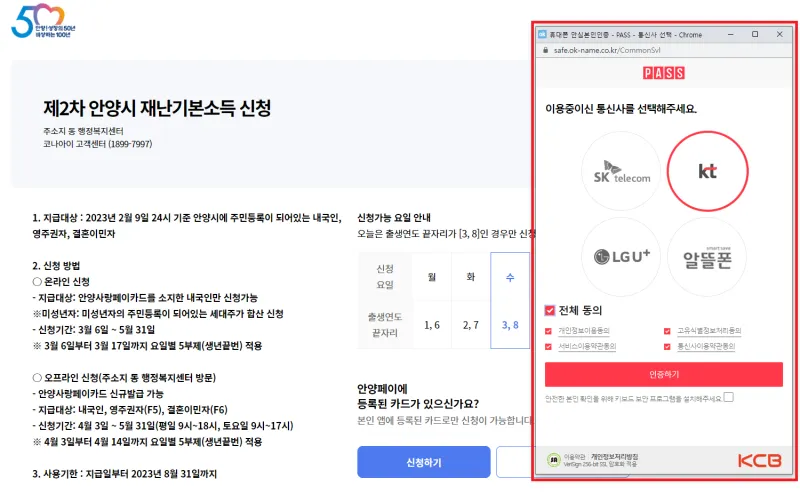Close the PASS popup window

pyautogui.click(x=780, y=35)
